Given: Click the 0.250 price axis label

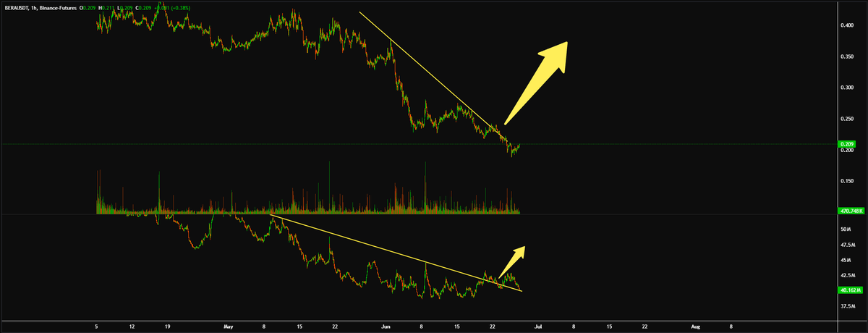Looking at the screenshot, I should click(x=846, y=119).
